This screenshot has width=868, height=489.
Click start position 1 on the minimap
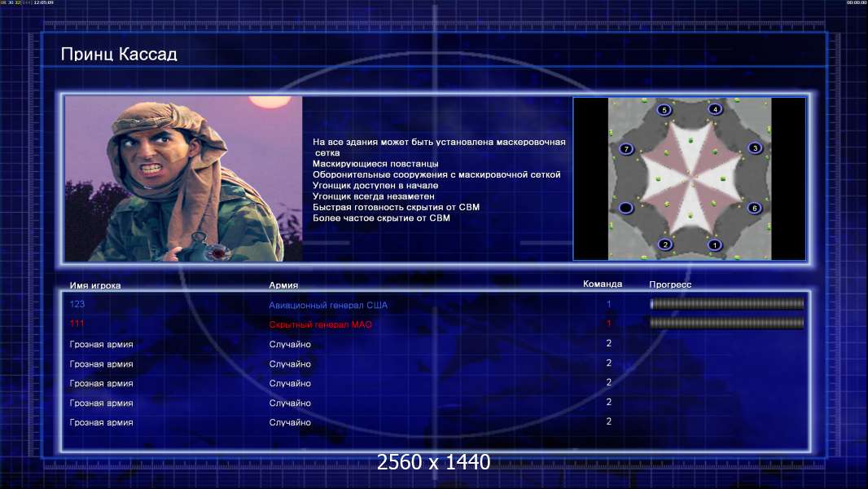pyautogui.click(x=715, y=244)
